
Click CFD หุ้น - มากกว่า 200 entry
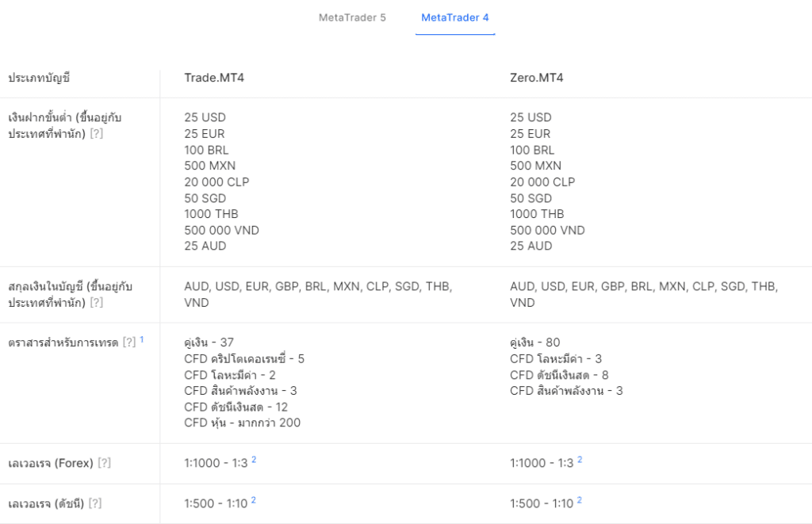243,423
